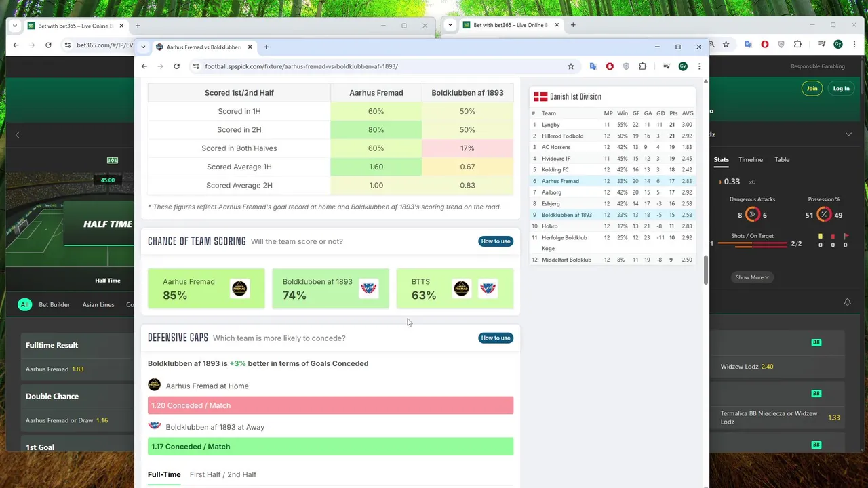Open the Gy profile avatar in spspick window
The height and width of the screenshot is (488, 868).
pyautogui.click(x=683, y=66)
